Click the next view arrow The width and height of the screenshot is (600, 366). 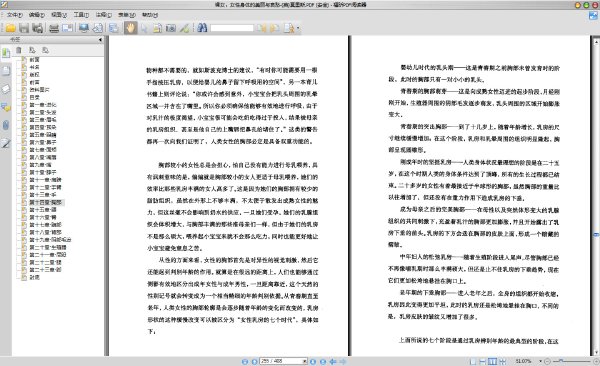(343, 361)
